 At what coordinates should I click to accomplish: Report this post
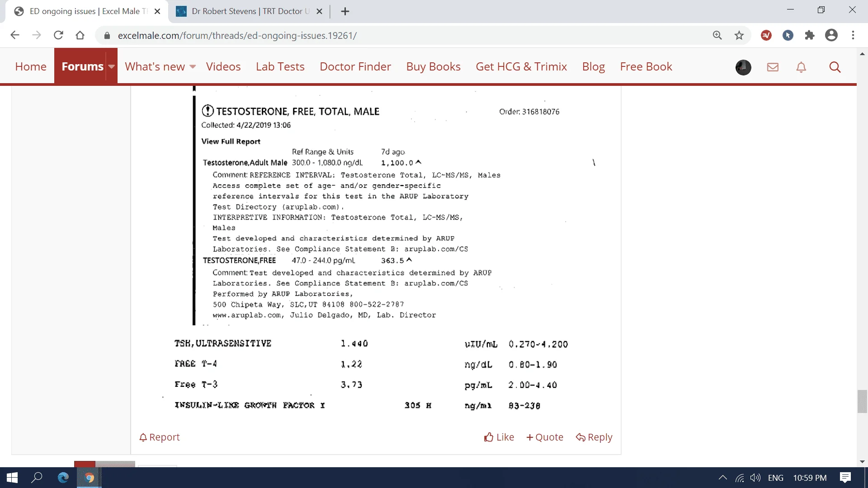click(160, 437)
